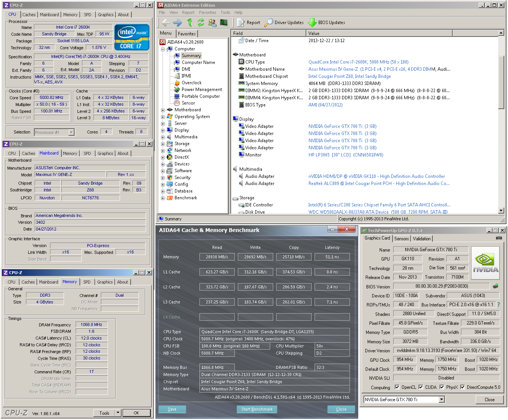Toggle the DirectCompute 5.0 checkbox
This screenshot has width=508, height=420.
click(462, 387)
